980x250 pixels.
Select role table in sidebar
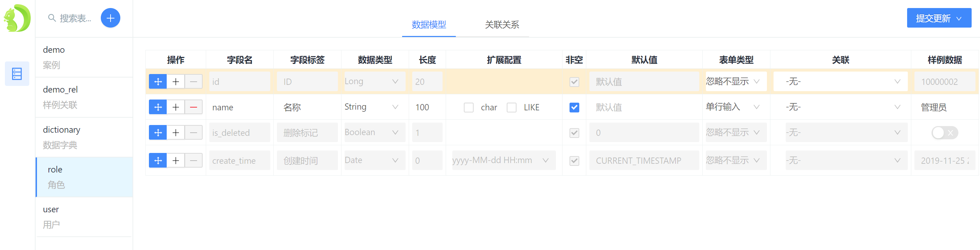click(84, 177)
